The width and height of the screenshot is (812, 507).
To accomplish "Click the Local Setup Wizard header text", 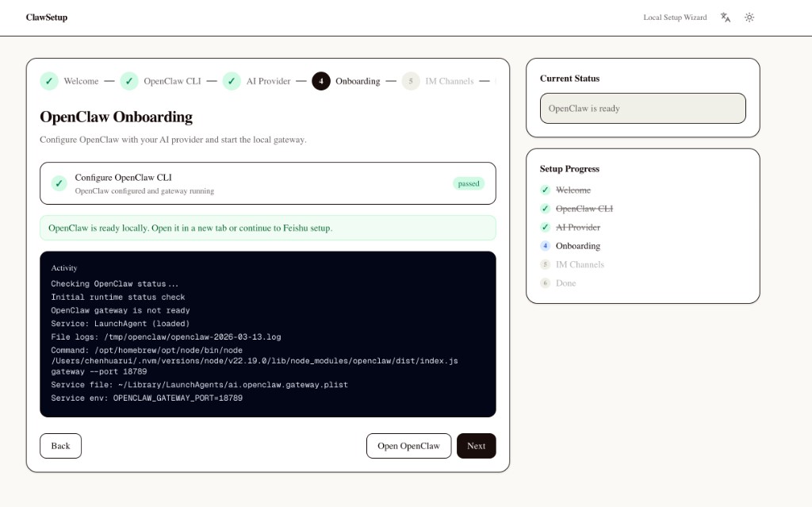I will 675,17.
